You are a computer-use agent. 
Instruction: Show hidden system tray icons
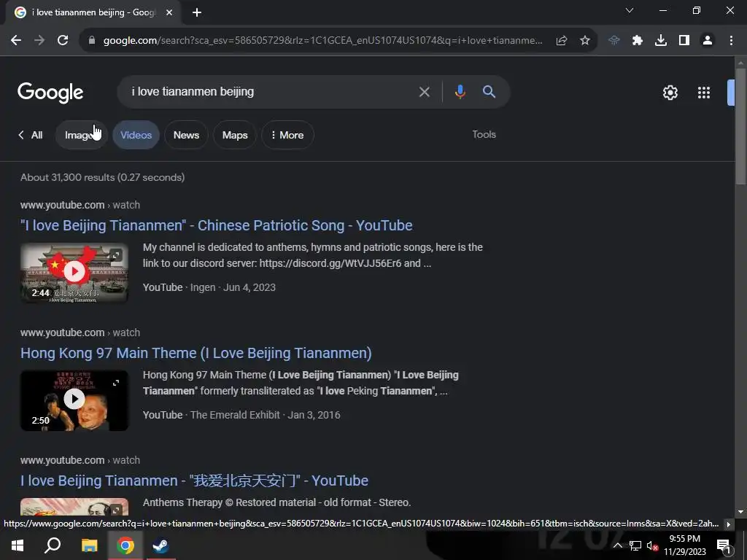pos(617,545)
